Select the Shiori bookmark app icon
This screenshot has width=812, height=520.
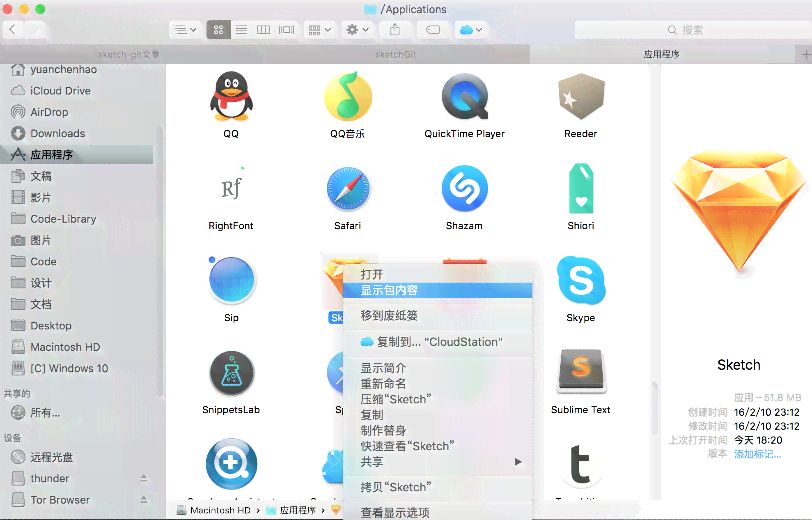click(x=581, y=189)
